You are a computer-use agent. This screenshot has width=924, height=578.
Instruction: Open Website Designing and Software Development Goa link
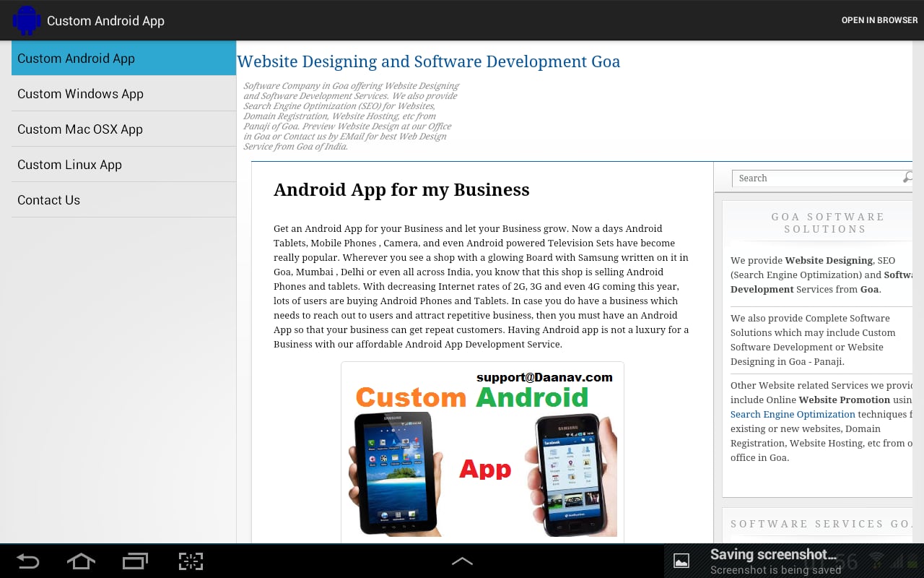click(x=429, y=61)
